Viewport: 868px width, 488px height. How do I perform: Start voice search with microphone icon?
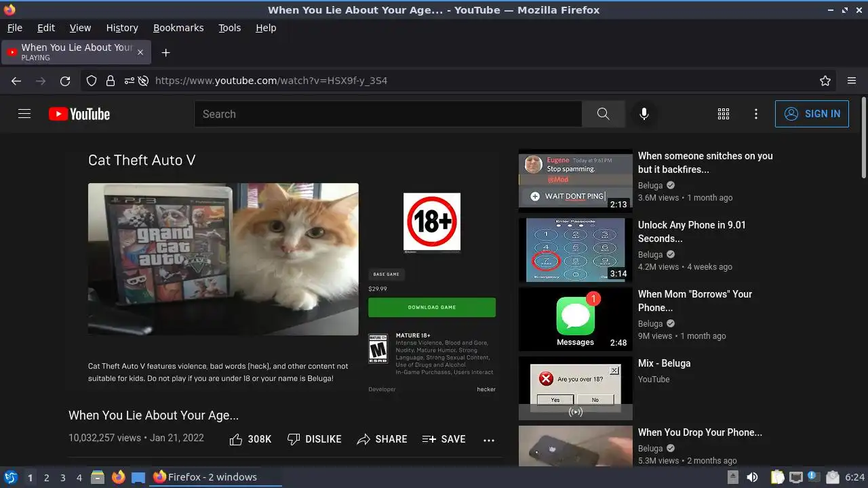(x=644, y=114)
